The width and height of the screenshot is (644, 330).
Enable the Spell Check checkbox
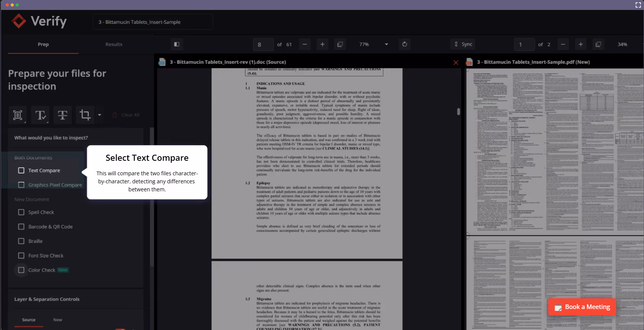click(21, 212)
